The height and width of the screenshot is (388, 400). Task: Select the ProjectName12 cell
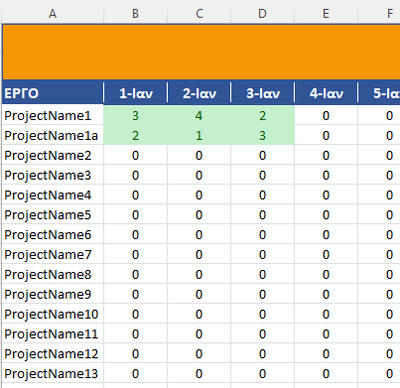coord(53,354)
